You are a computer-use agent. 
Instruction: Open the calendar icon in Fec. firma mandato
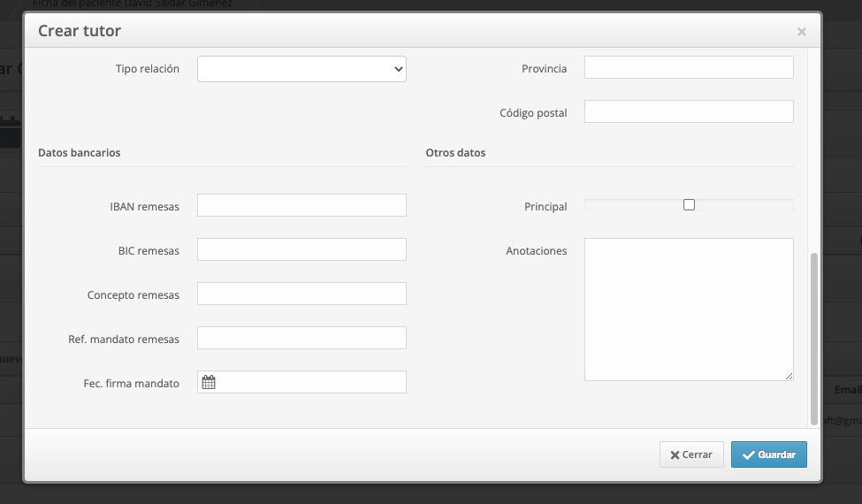coord(209,382)
